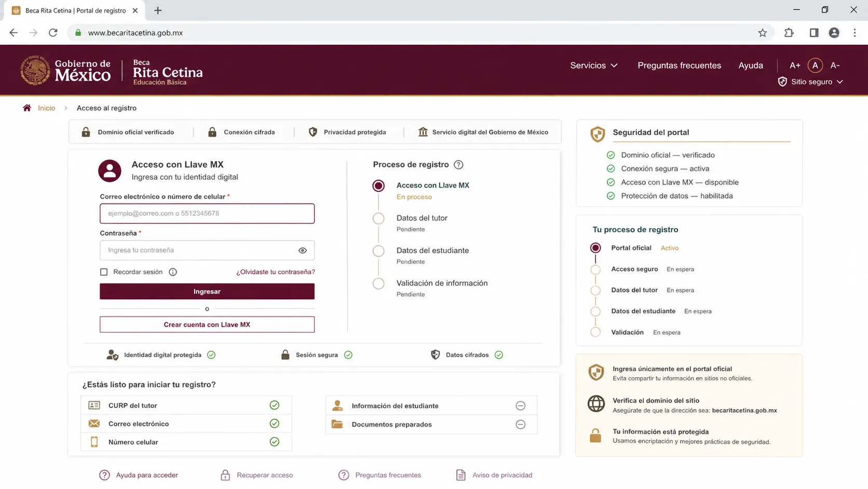Click the Recordar sesión info icon
868x489 pixels.
click(173, 272)
